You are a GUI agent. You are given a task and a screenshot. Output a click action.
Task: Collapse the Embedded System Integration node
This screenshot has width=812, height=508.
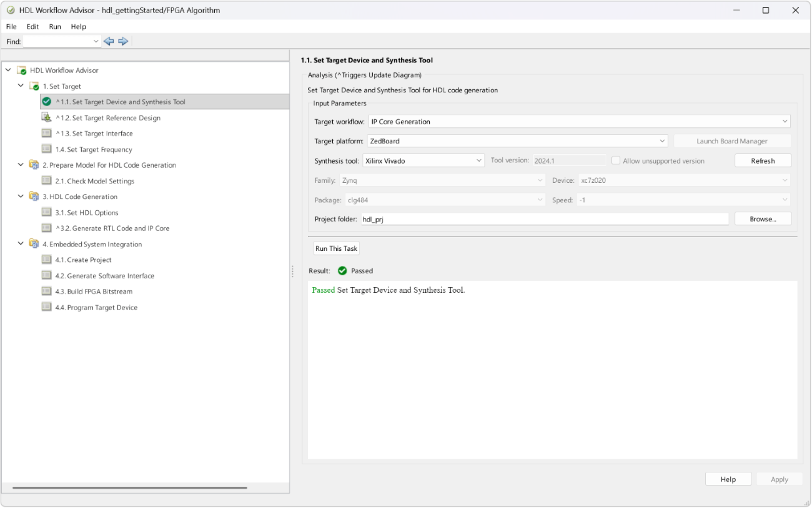[21, 244]
